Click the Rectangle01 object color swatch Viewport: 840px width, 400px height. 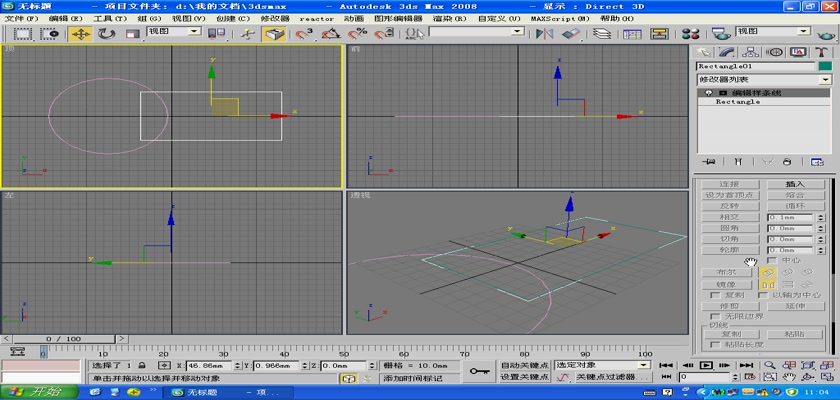point(824,66)
